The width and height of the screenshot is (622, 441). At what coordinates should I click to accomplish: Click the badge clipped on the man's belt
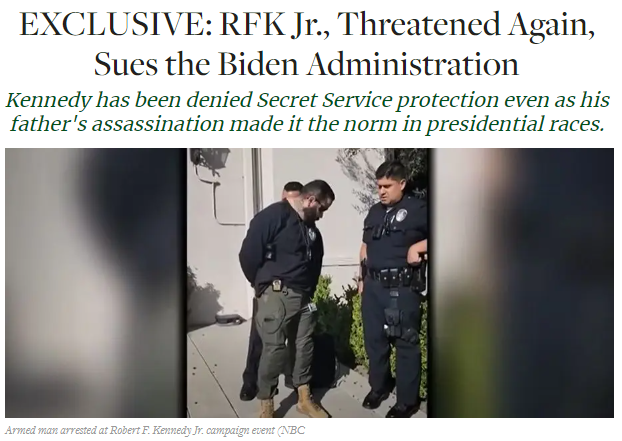(x=276, y=285)
